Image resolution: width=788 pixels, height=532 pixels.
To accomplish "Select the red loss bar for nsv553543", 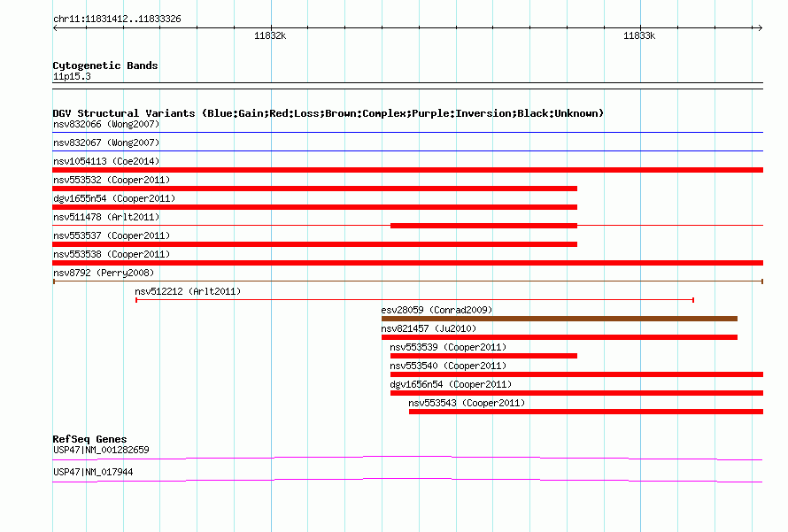I will pos(586,412).
